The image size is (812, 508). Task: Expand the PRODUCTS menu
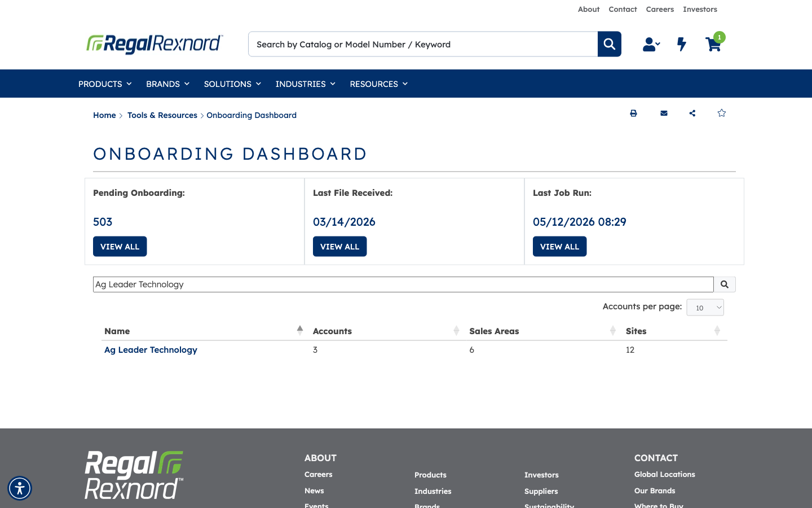point(105,84)
